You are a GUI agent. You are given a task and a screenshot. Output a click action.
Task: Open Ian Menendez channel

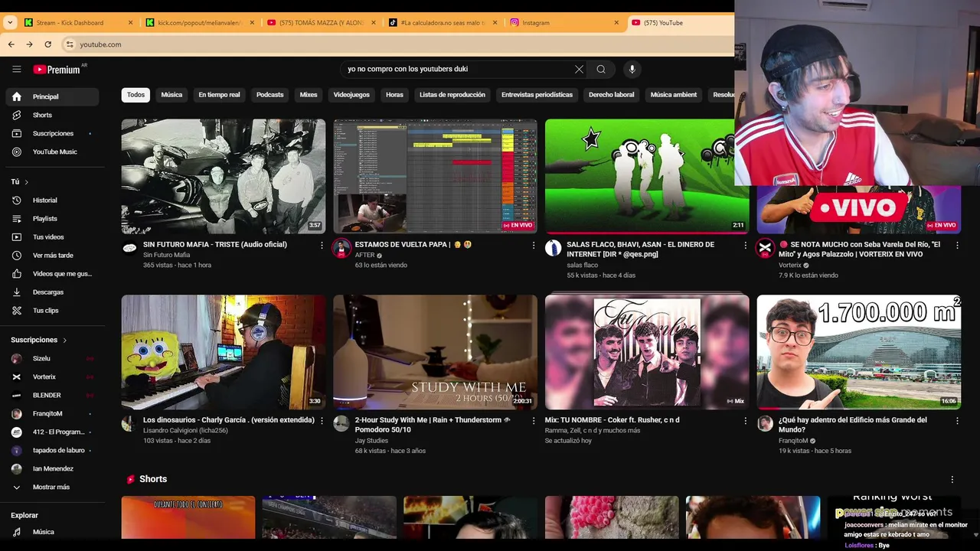pos(52,468)
